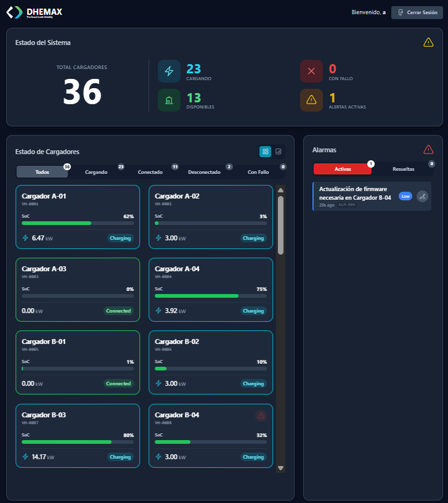
Task: Click the charger list scrollbar up arrow
Action: pyautogui.click(x=280, y=190)
